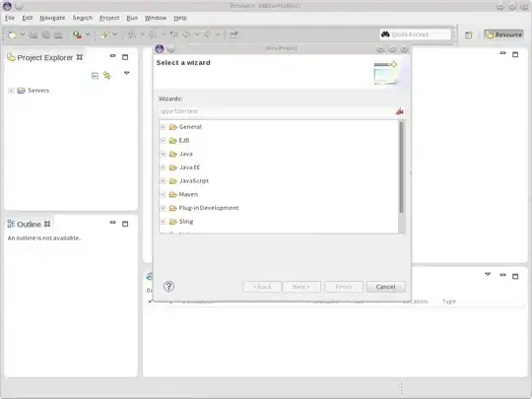Expand the Maven wizard folder
Screen dimensions: 532x399
[163, 194]
